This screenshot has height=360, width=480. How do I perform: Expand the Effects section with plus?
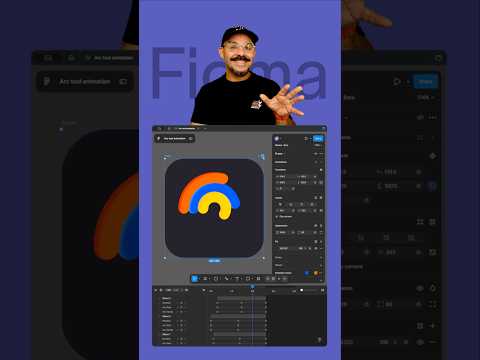pyautogui.click(x=321, y=265)
